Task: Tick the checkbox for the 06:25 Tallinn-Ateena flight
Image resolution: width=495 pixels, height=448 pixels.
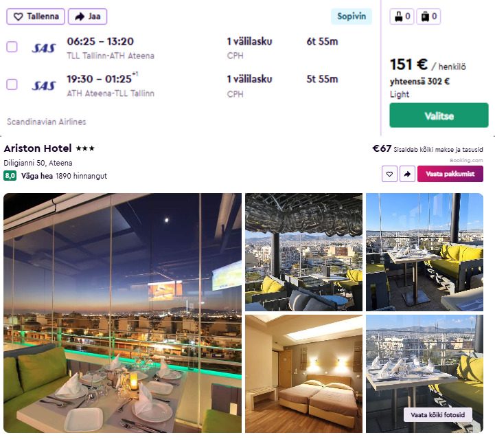Action: 12,47
